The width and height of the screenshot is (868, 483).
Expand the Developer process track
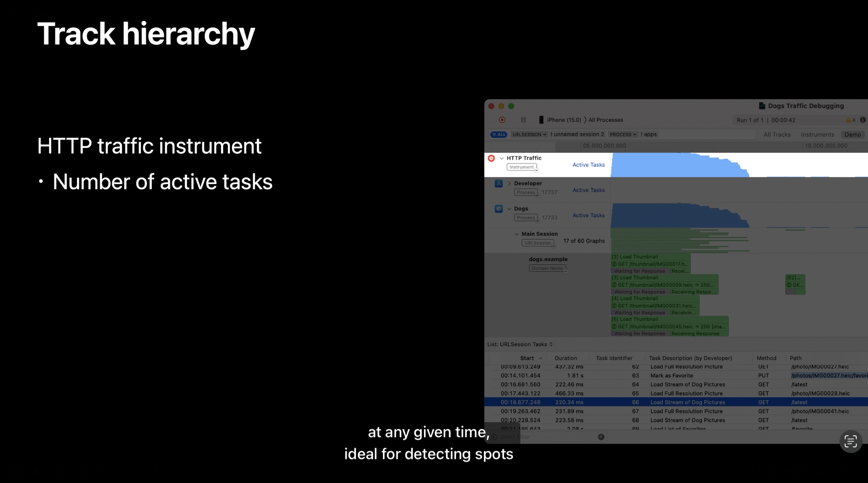click(x=509, y=184)
